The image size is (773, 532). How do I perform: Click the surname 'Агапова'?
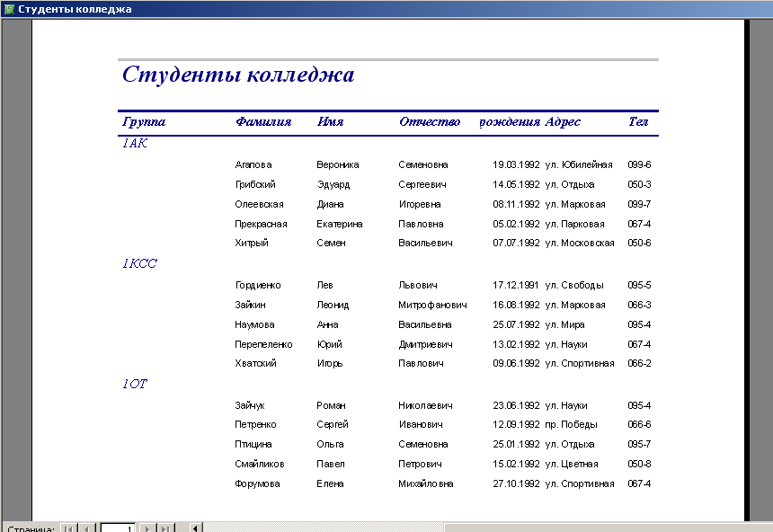click(x=253, y=164)
